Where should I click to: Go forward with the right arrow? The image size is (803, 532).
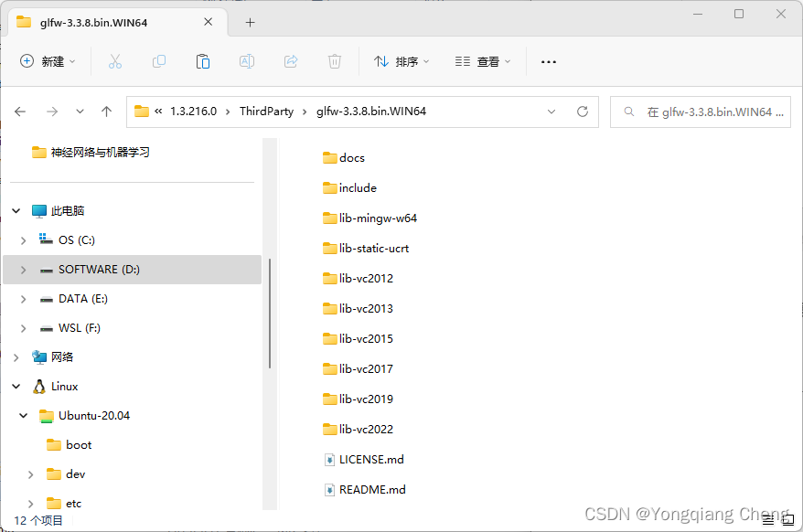[x=52, y=112]
